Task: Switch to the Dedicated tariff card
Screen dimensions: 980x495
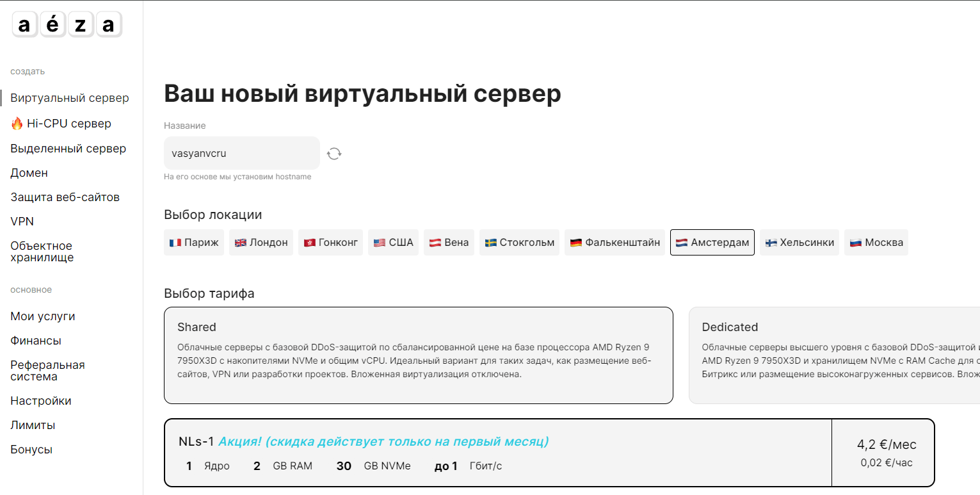Action: (832, 355)
